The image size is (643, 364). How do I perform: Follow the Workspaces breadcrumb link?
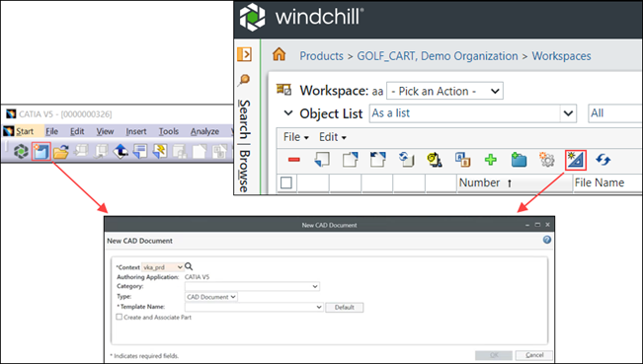(x=561, y=56)
